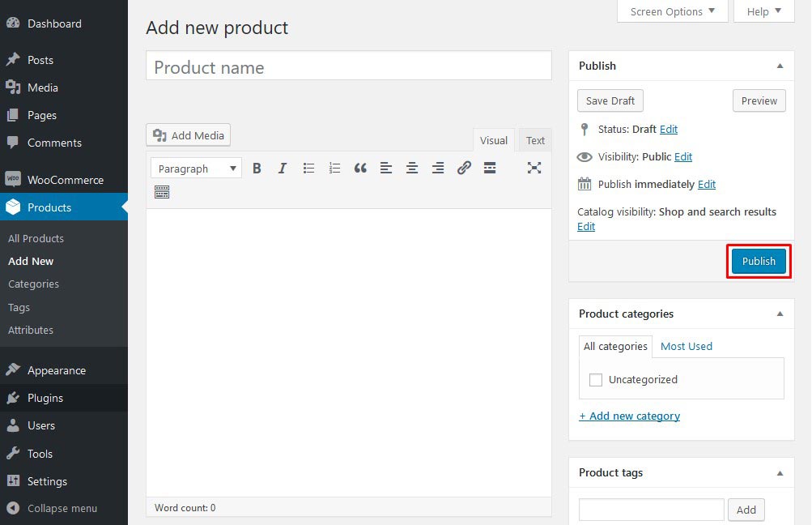
Task: Open distraction-free writing mode
Action: pos(534,168)
